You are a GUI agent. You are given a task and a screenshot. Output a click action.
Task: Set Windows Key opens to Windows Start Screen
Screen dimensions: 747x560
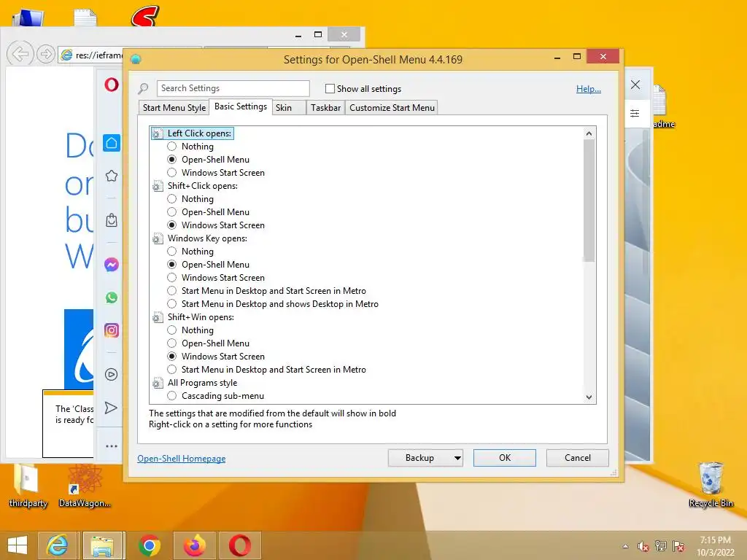[172, 278]
